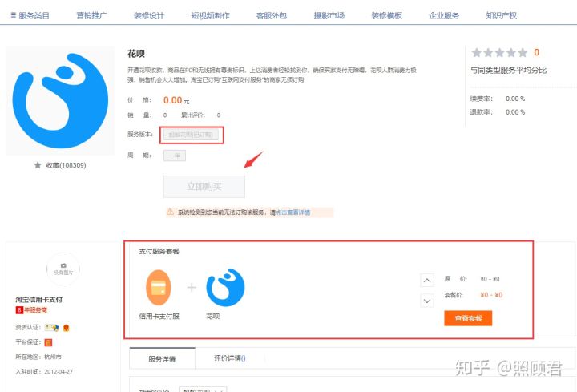Go to 营销推广 in the top navigation
The width and height of the screenshot is (577, 392).
[91, 15]
